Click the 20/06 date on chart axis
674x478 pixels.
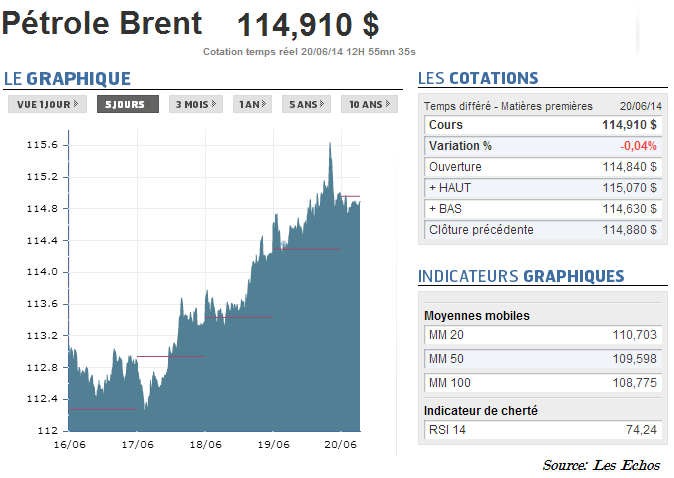[x=340, y=445]
